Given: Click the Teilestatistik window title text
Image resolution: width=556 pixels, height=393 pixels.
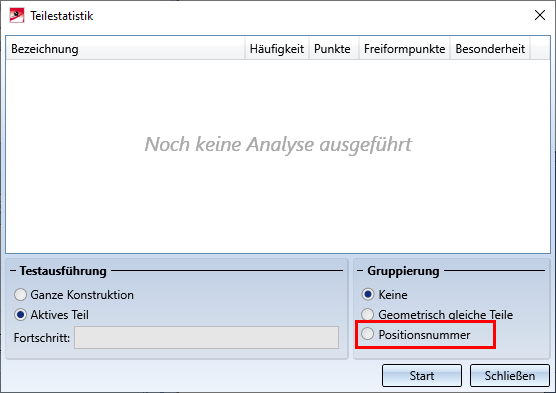Looking at the screenshot, I should pos(62,16).
